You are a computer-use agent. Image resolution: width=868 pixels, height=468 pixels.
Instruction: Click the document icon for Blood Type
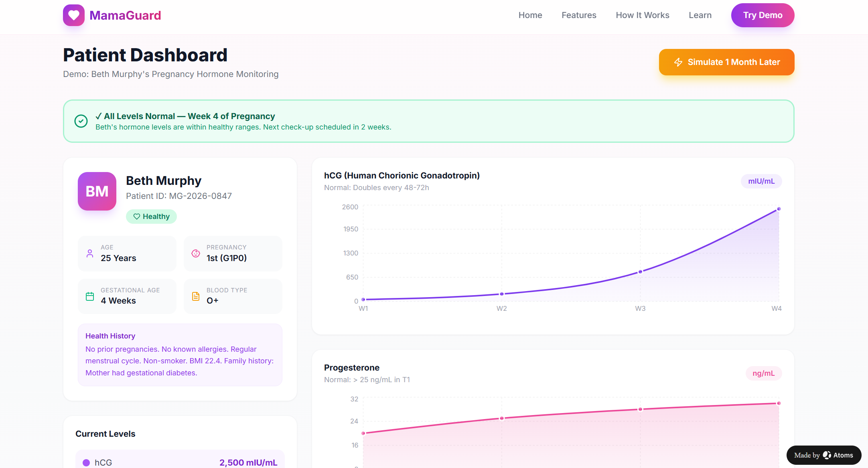point(196,296)
